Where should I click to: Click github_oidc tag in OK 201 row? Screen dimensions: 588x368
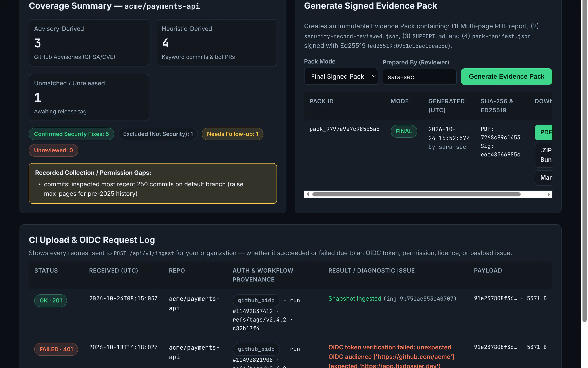[256, 300]
